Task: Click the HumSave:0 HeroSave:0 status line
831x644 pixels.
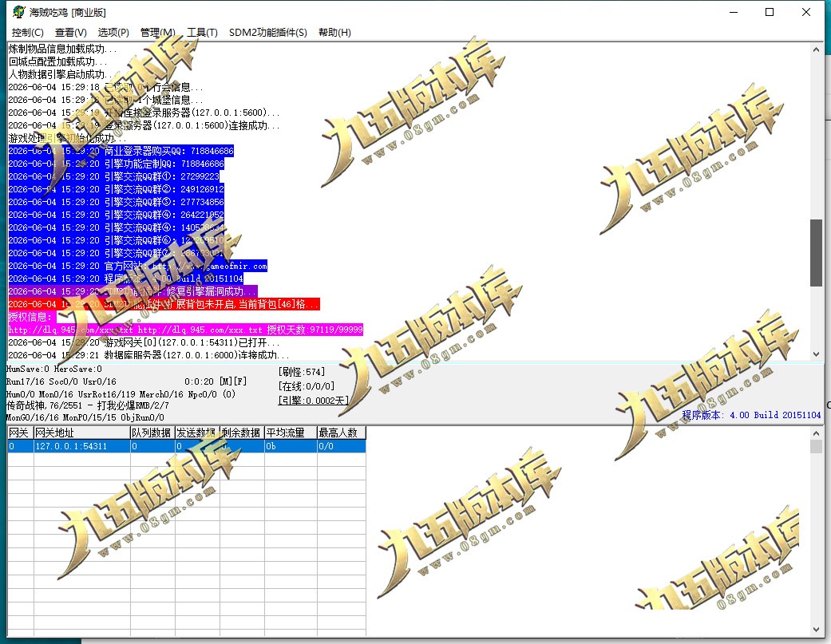Action: click(x=54, y=369)
